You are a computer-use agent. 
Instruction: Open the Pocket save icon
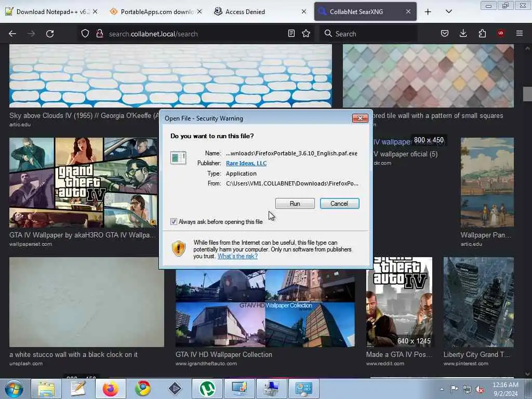click(445, 33)
